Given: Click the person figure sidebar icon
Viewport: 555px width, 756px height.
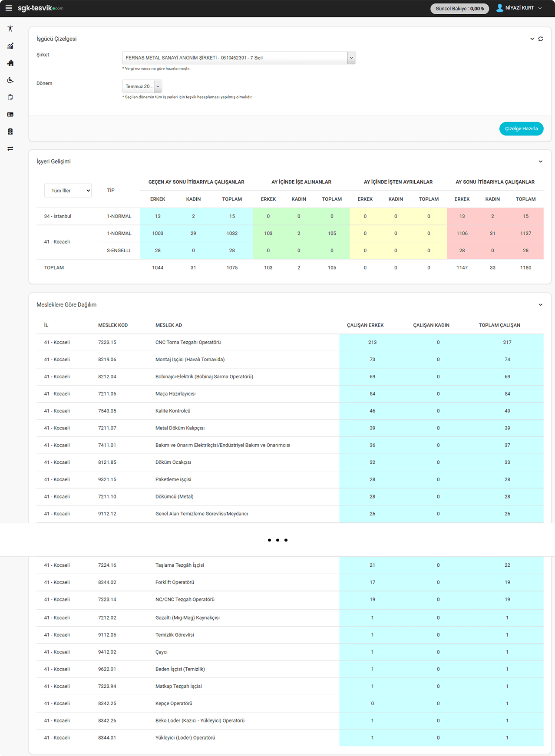Looking at the screenshot, I should tap(10, 29).
